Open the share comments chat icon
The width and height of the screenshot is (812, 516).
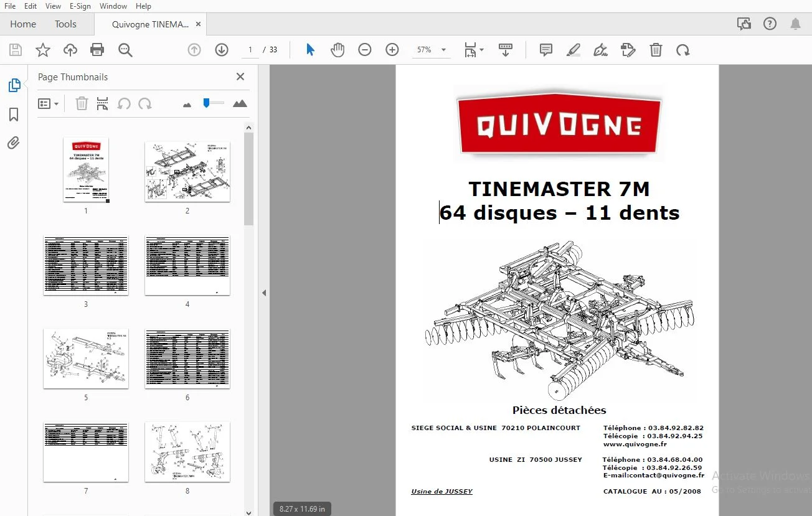744,24
